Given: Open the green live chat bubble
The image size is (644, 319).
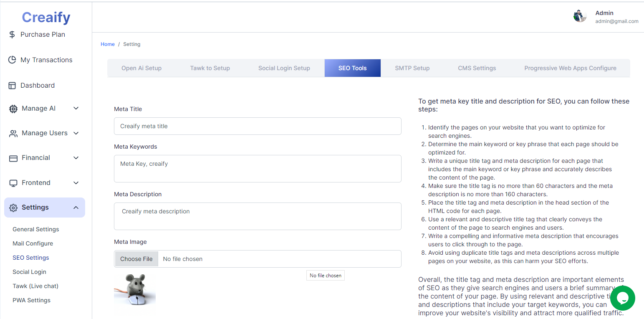Looking at the screenshot, I should tap(622, 298).
